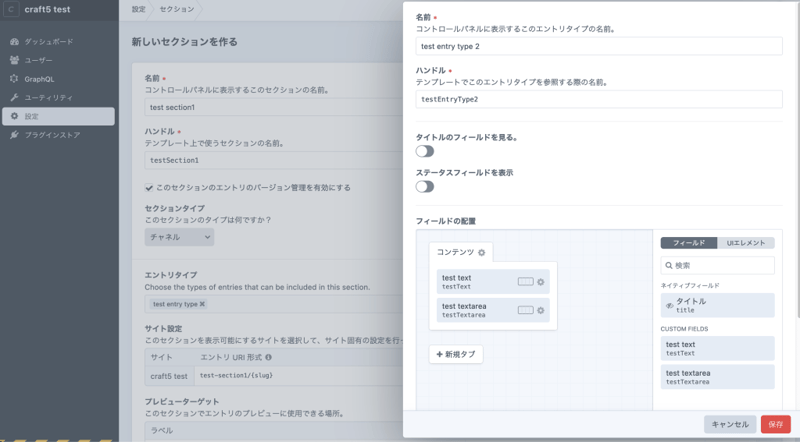This screenshot has width=800, height=442.
Task: Click the field 検索 search box
Action: (717, 265)
